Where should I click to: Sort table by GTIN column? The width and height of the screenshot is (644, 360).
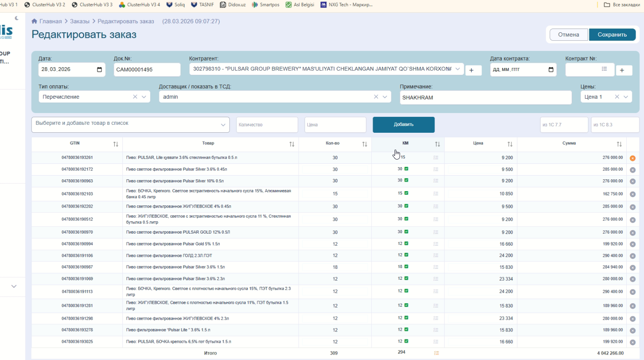(116, 144)
